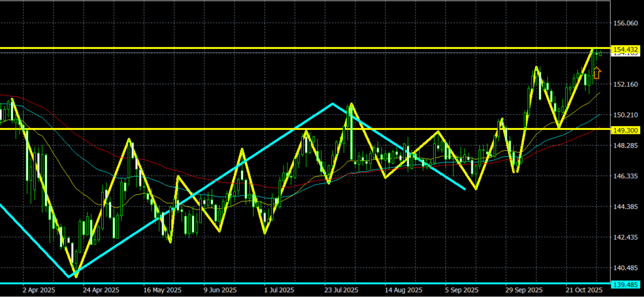Click the 1 Jul 2025 date label
Viewport: 644px width, 297px height.
click(x=280, y=291)
